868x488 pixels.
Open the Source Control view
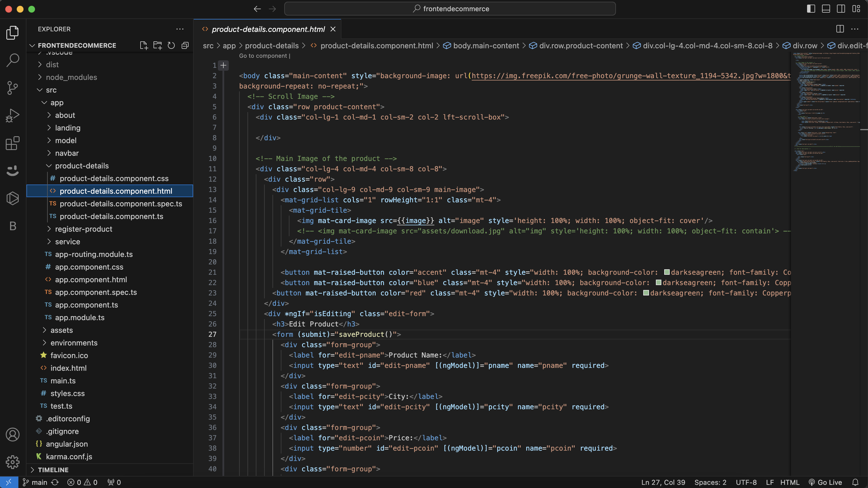pyautogui.click(x=12, y=88)
